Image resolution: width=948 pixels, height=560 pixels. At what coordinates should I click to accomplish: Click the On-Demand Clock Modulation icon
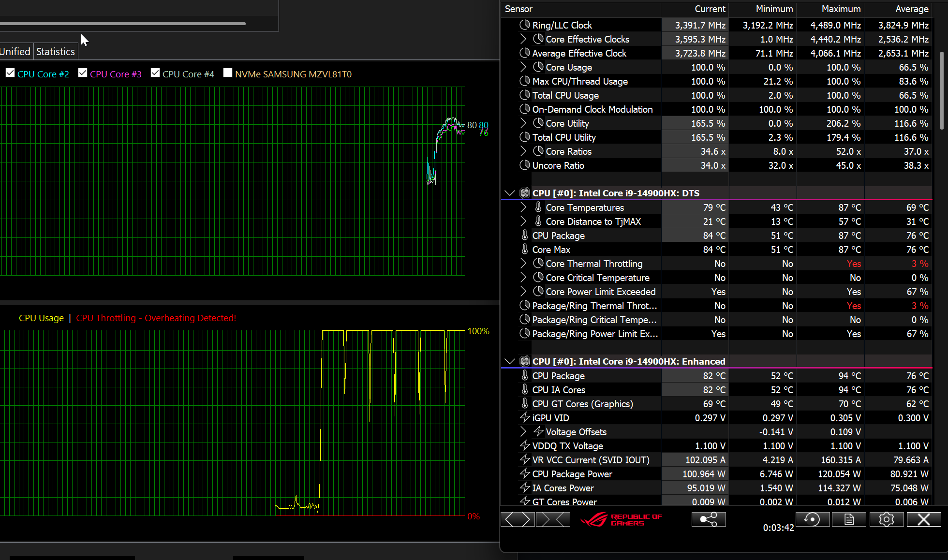[525, 109]
